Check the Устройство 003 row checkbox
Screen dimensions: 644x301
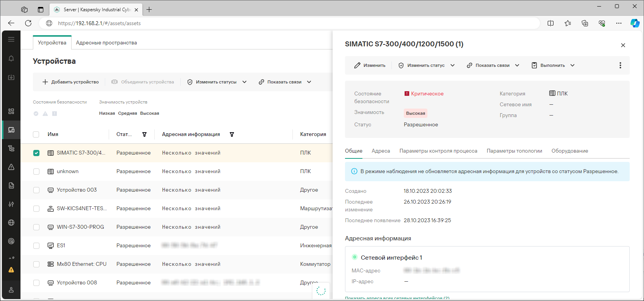click(36, 190)
